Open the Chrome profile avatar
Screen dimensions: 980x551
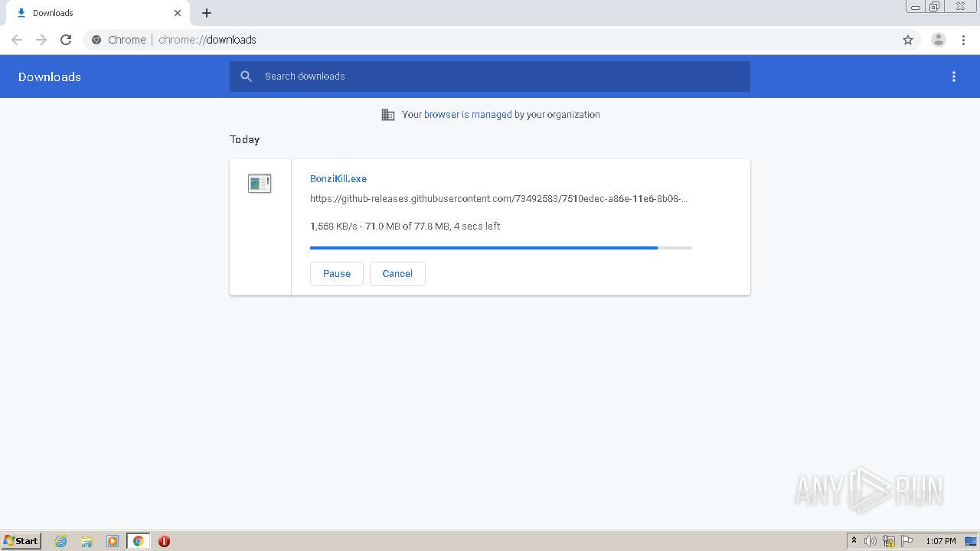(x=939, y=40)
